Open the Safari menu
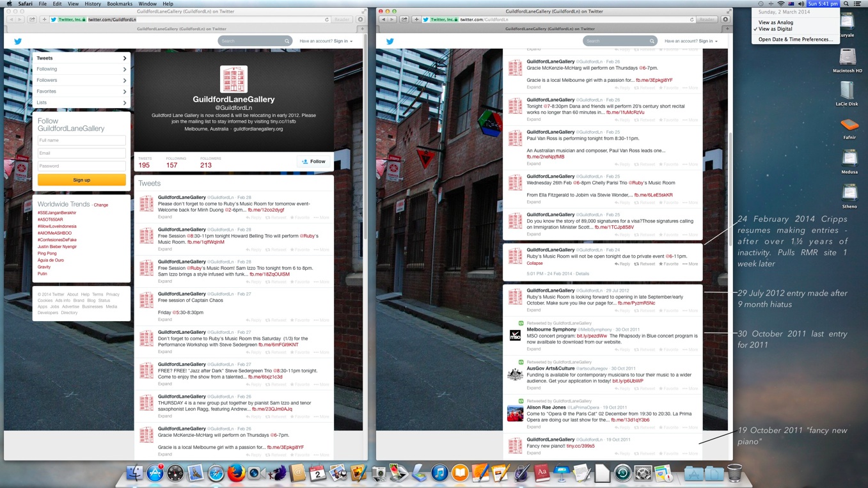This screenshot has height=488, width=868. click(x=25, y=4)
